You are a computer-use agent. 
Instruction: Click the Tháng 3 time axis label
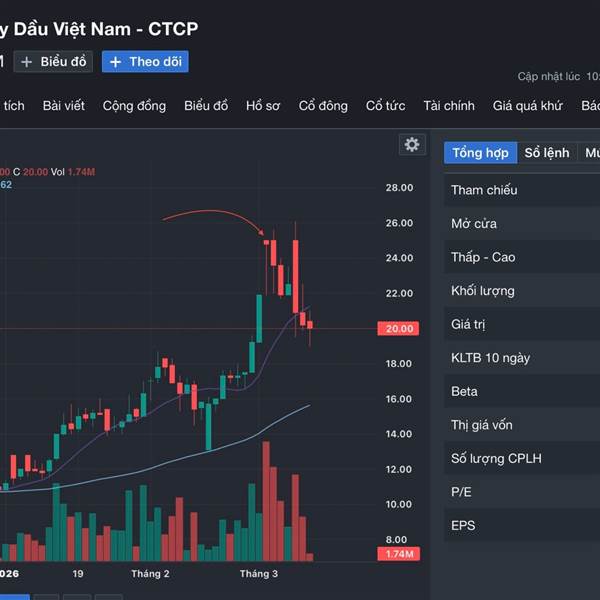(259, 574)
